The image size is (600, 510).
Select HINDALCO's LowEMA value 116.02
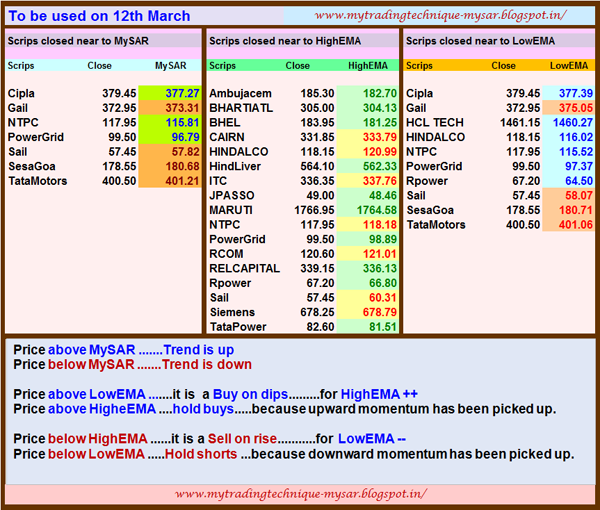coord(576,137)
